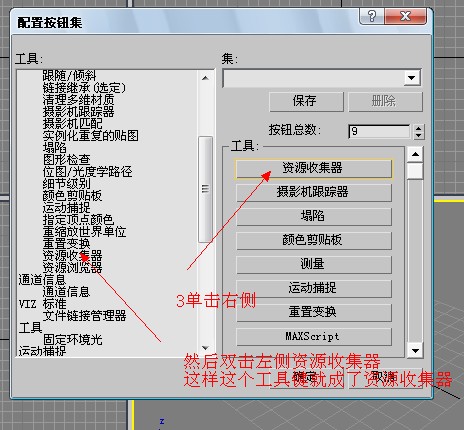Click the right tools list scroll-up arrow
The image size is (464, 430).
(x=415, y=154)
